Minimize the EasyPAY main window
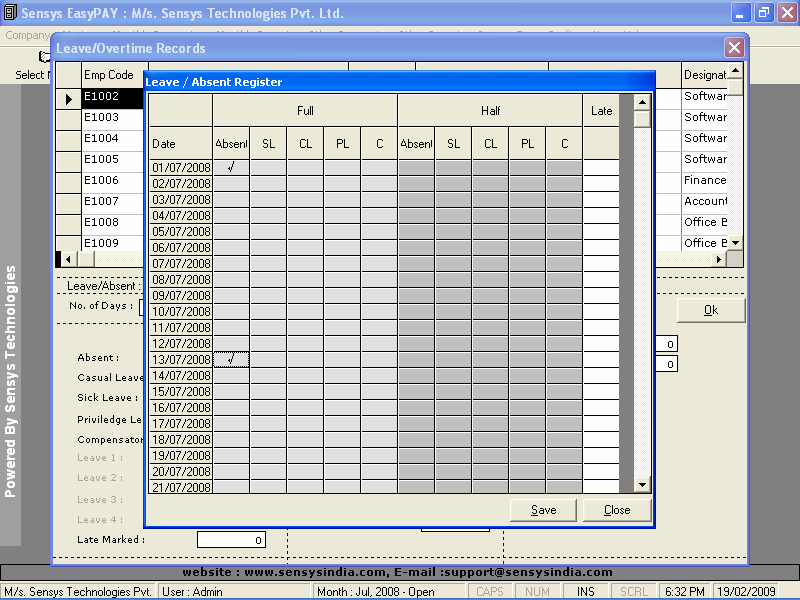 coord(740,13)
